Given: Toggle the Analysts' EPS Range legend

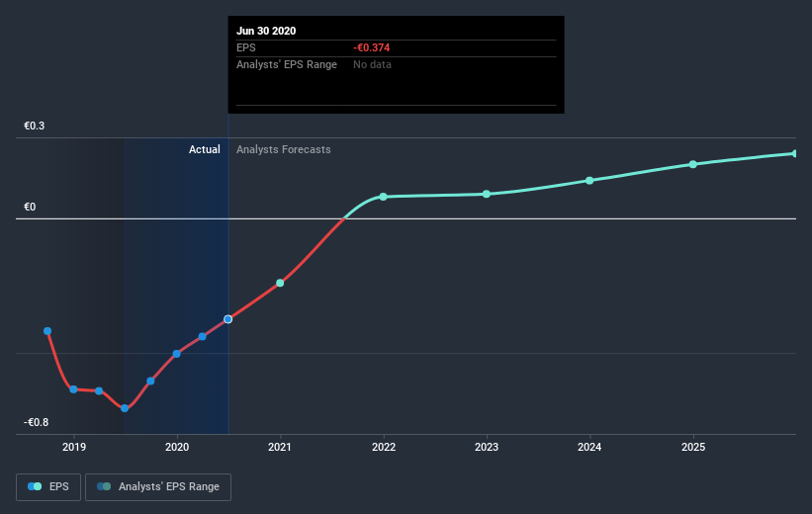Looking at the screenshot, I should [x=158, y=486].
